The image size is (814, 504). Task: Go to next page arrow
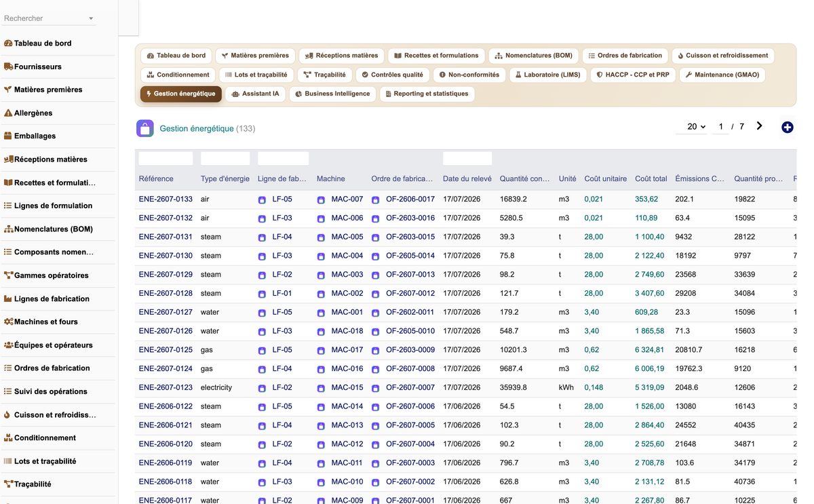[760, 126]
